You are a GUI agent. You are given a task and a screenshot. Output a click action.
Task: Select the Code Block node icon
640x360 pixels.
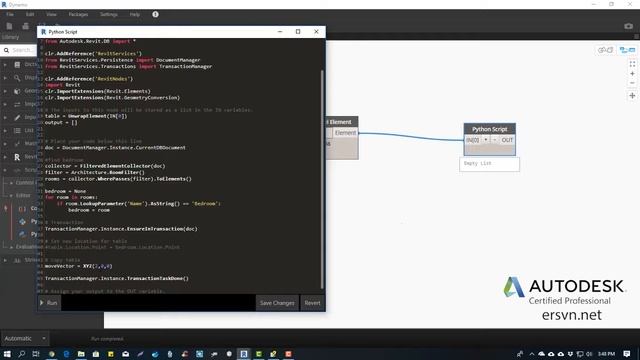(x=22, y=209)
